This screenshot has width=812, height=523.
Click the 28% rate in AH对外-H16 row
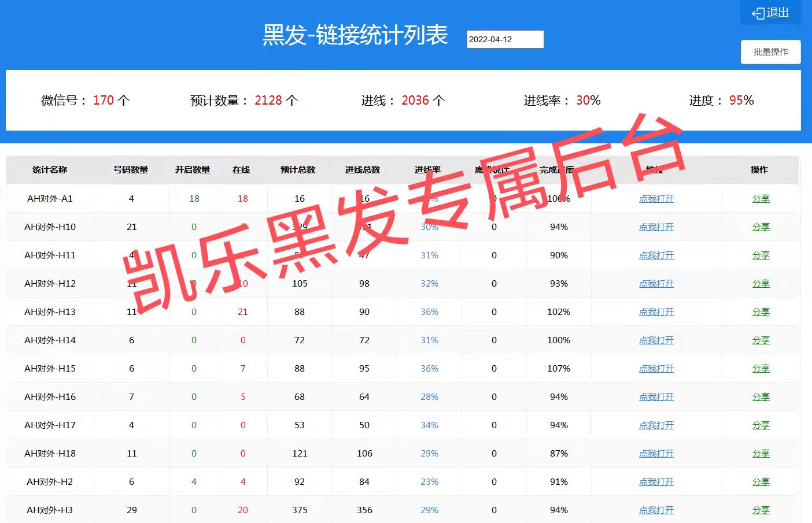coord(429,397)
